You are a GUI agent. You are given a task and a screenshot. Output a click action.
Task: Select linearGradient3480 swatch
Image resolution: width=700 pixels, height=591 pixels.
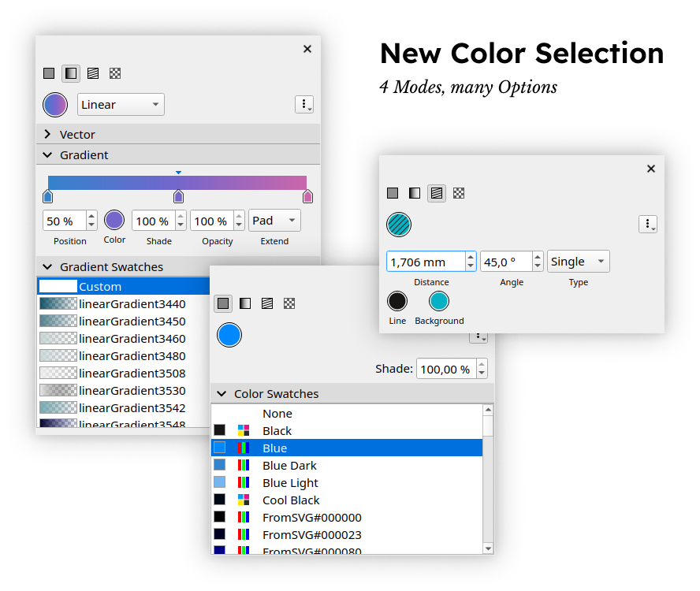[x=123, y=355]
